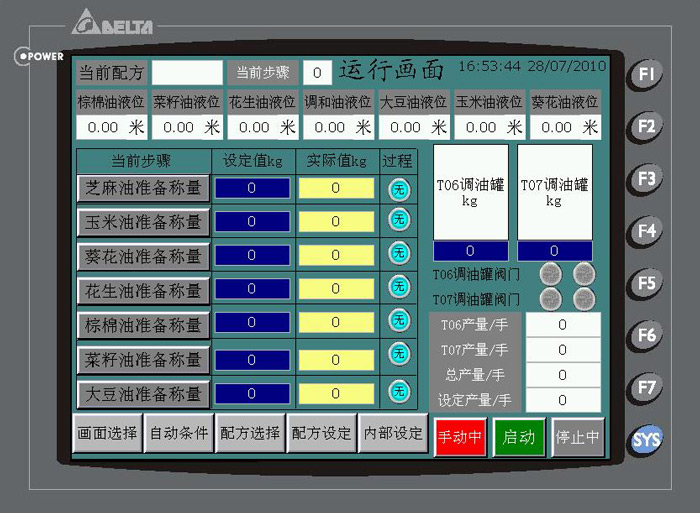Click 无 indicator for 玉米油准备称量 row

(x=399, y=220)
